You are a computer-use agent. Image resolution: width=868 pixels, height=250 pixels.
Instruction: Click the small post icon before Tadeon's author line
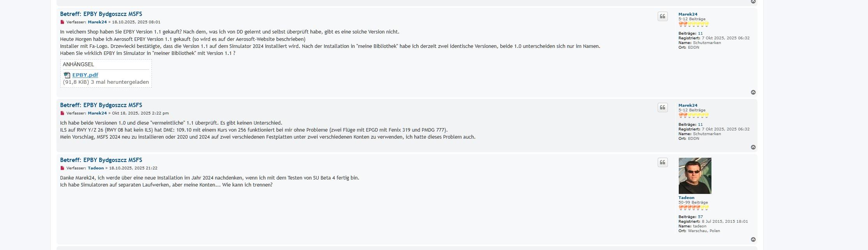click(x=62, y=168)
